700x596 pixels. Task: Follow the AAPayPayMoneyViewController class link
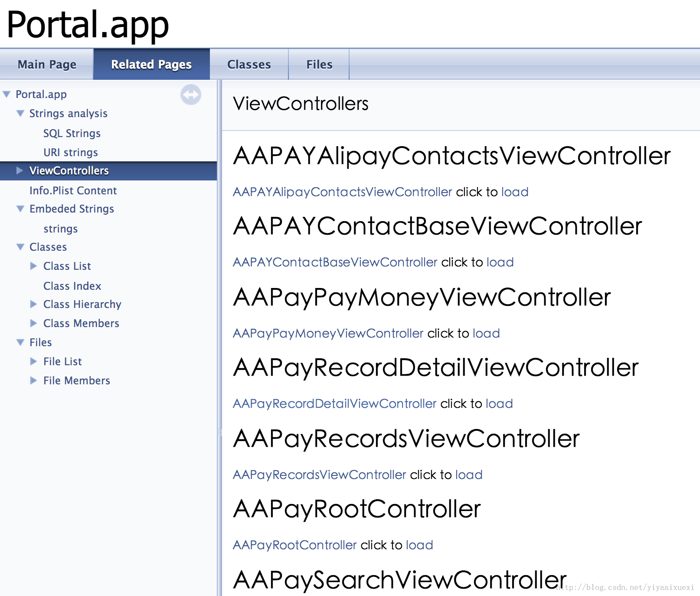coord(328,333)
